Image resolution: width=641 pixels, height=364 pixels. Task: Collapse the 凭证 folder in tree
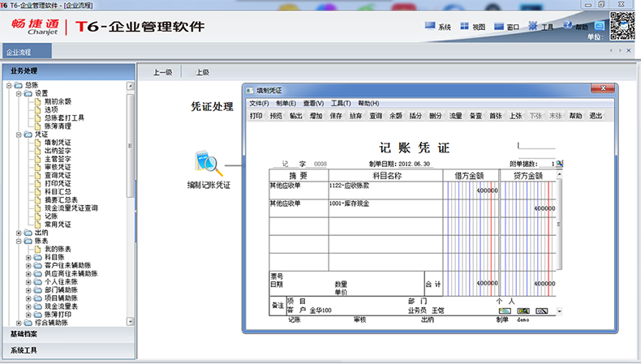(x=19, y=135)
